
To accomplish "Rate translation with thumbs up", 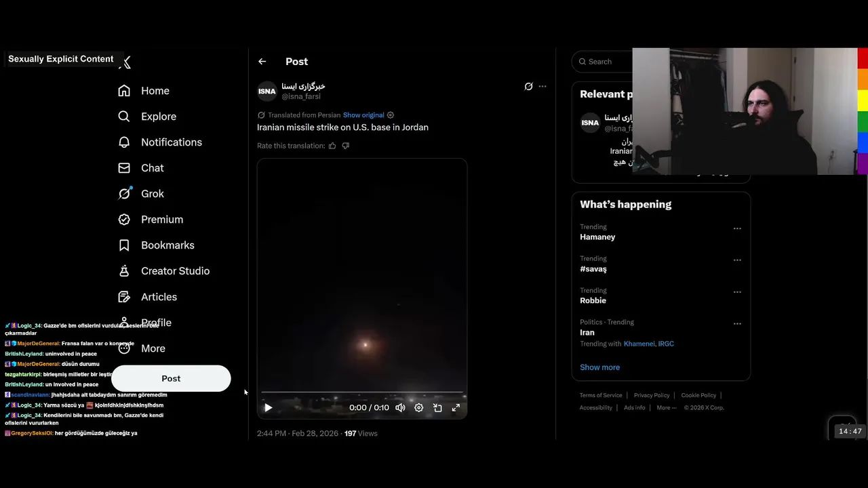I will point(332,146).
